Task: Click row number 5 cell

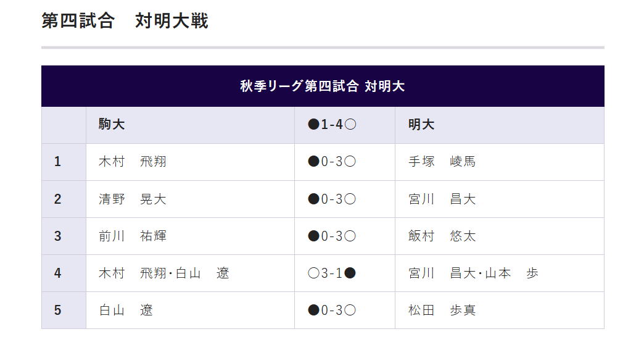Action: [x=58, y=310]
